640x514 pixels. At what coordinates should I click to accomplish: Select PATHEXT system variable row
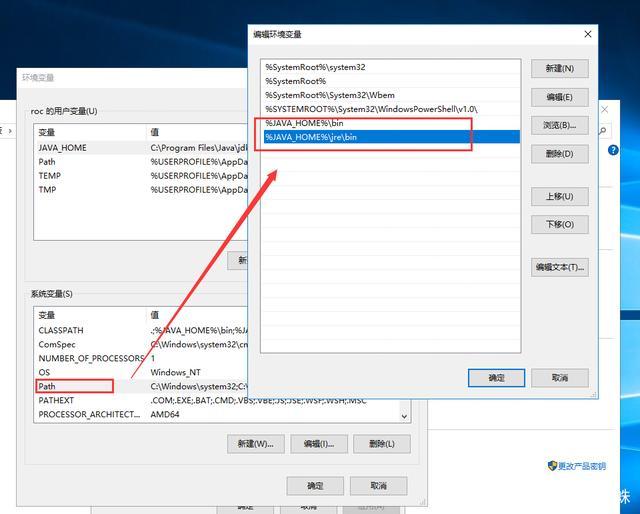(x=217, y=401)
